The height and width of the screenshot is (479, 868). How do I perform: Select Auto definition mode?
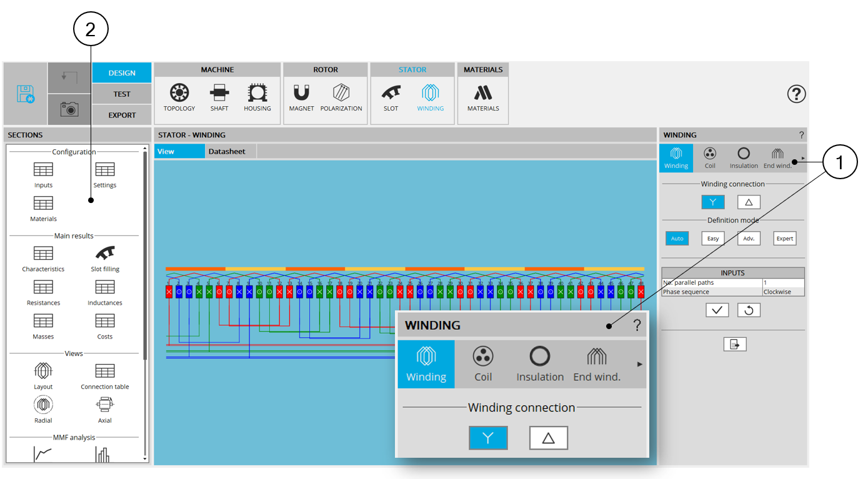tap(677, 239)
